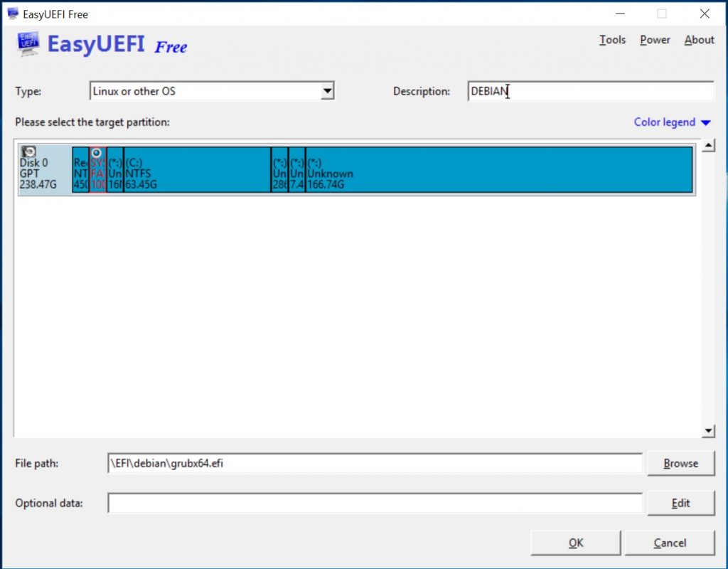The image size is (728, 569).
Task: Minimize the EasyUEFI Free window
Action: [620, 14]
